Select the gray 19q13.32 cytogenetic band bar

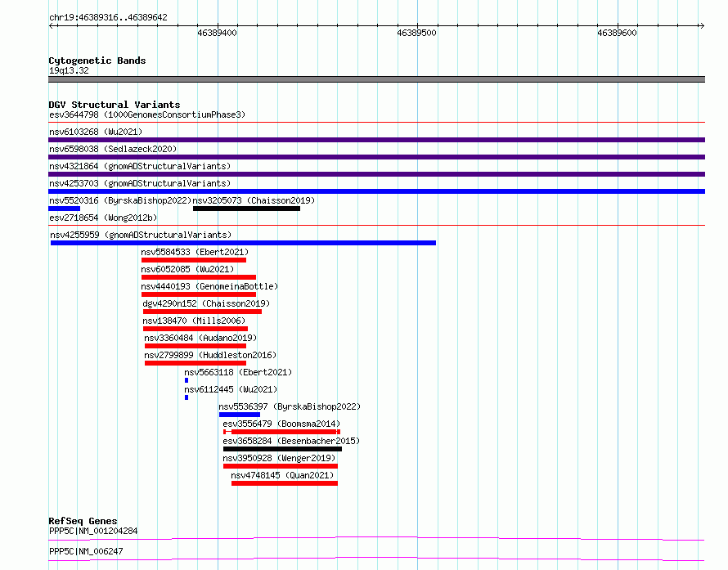[376, 79]
